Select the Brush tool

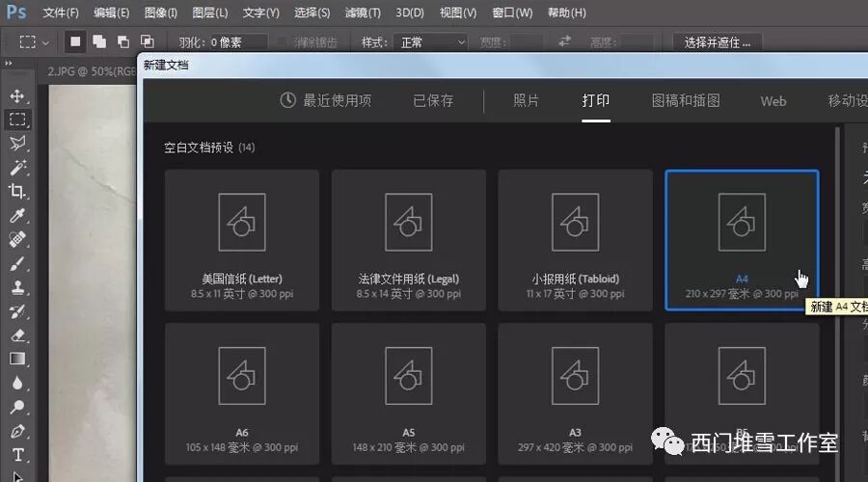point(17,264)
